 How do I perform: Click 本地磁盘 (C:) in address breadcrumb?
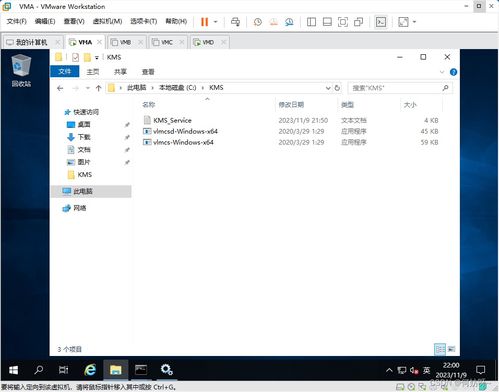pos(177,88)
